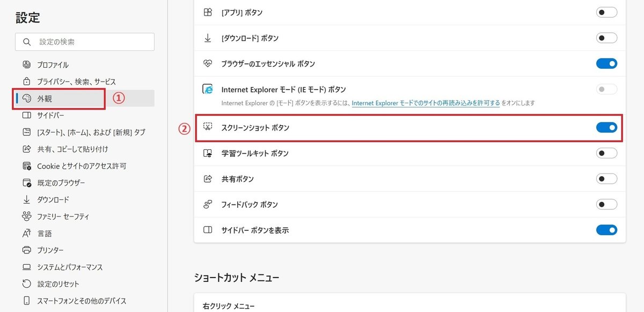Click the Internet Explorer mode icon
Viewport: 644px width, 312px height.
tap(208, 90)
